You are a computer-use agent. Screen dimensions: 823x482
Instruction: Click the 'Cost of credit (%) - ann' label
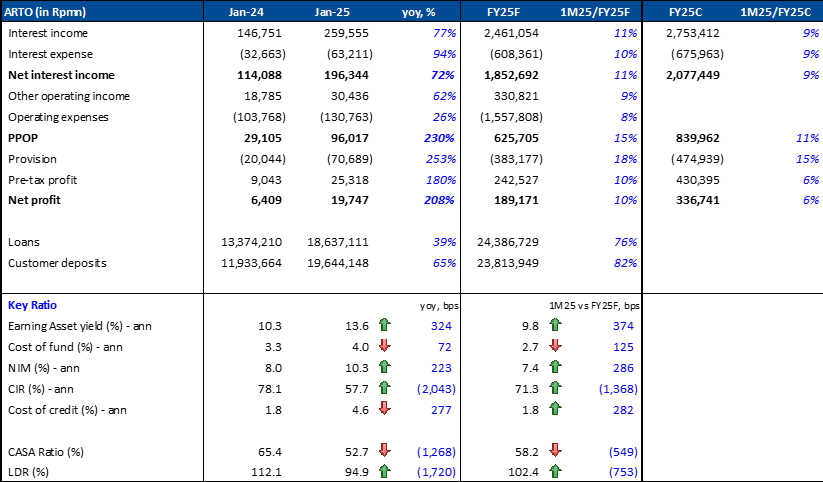point(67,410)
